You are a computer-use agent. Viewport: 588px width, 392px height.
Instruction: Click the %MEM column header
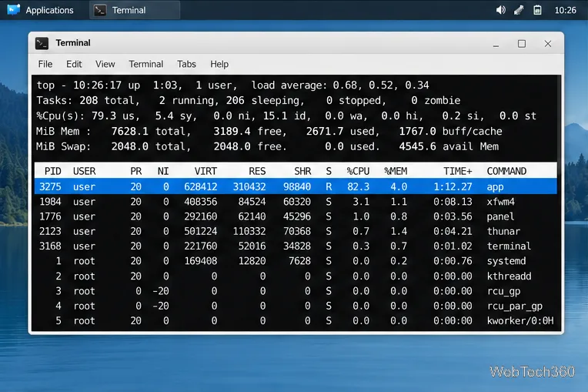[x=396, y=171]
